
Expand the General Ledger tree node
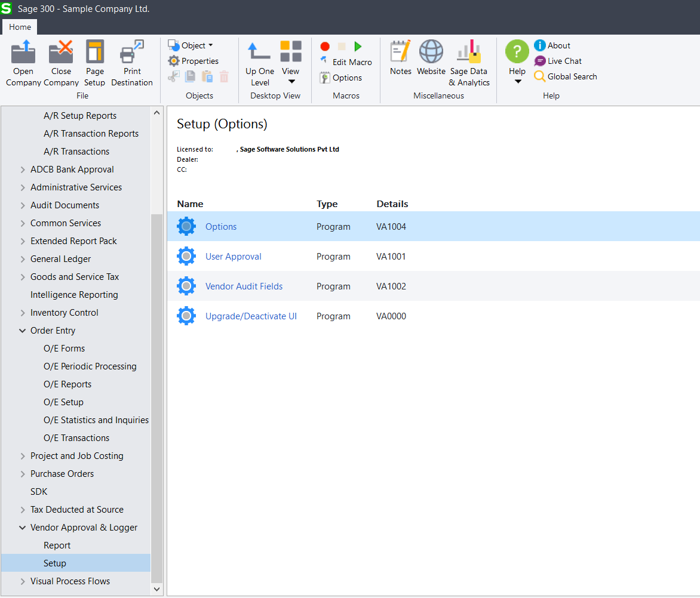click(x=23, y=258)
